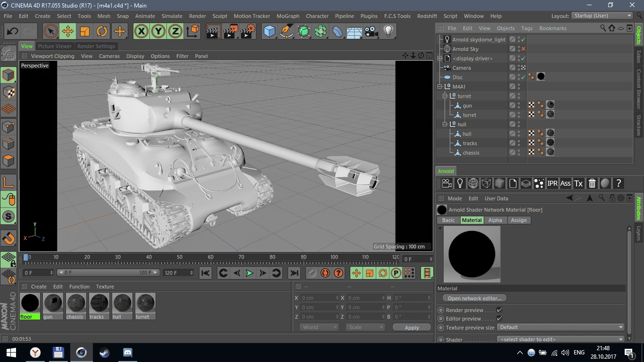The width and height of the screenshot is (644, 362).
Task: Add an Arnold sky globe
Action: (473, 183)
